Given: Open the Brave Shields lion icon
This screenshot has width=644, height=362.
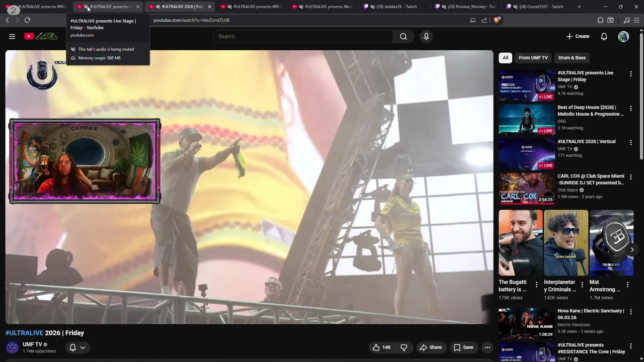Looking at the screenshot, I should coord(497,20).
